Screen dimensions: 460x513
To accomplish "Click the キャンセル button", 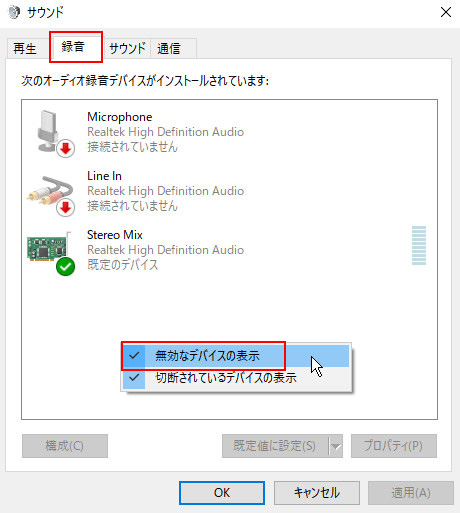I will point(317,493).
